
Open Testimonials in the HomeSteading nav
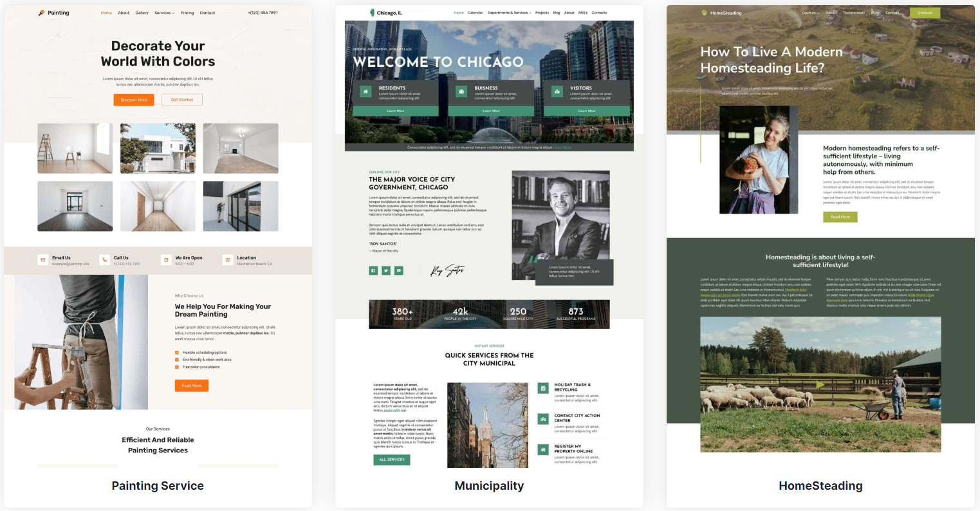click(854, 13)
